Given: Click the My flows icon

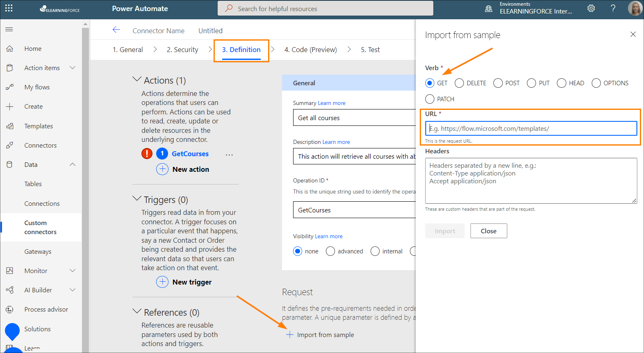Looking at the screenshot, I should point(10,87).
